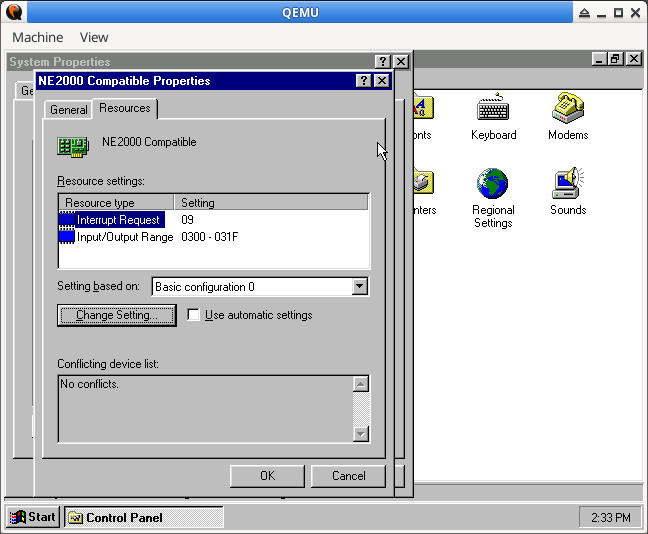Screen dimensions: 648x534
Task: Click the partially hidden Fonts folder icon
Action: click(423, 107)
